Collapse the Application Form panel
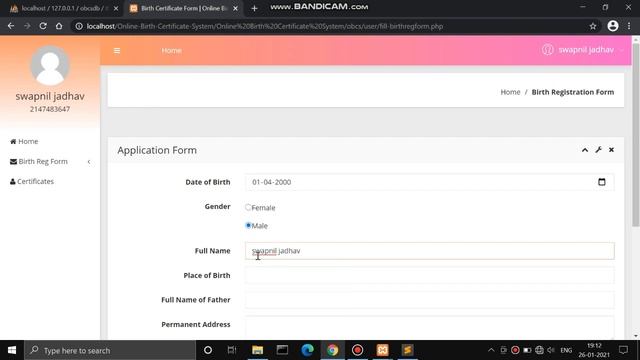 point(585,150)
